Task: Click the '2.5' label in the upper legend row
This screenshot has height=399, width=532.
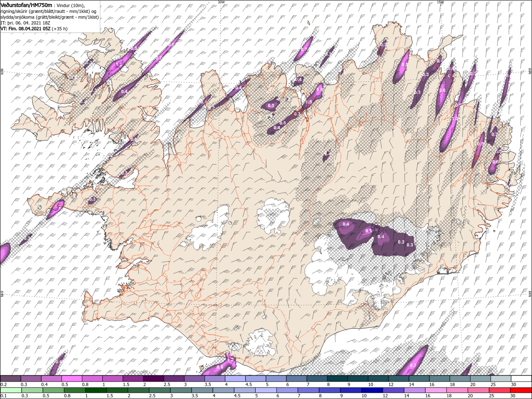Action: point(167,384)
